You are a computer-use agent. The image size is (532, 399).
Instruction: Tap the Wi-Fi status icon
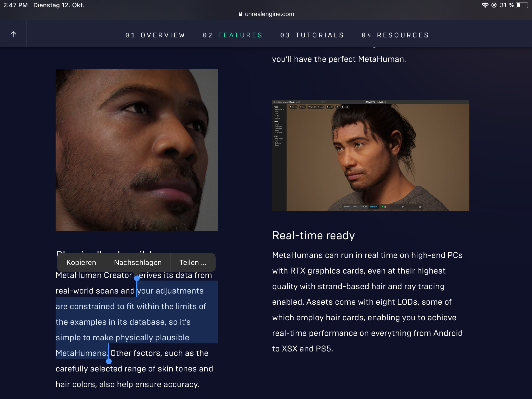(485, 5)
